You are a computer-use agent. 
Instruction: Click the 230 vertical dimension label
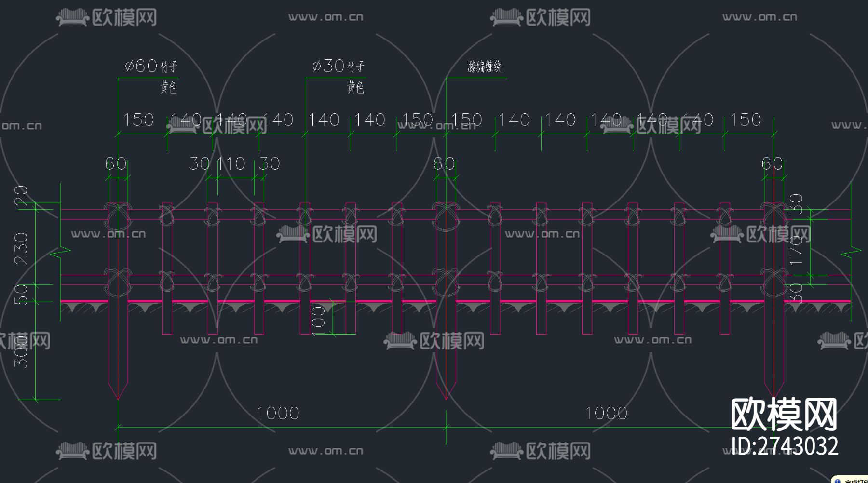(21, 248)
